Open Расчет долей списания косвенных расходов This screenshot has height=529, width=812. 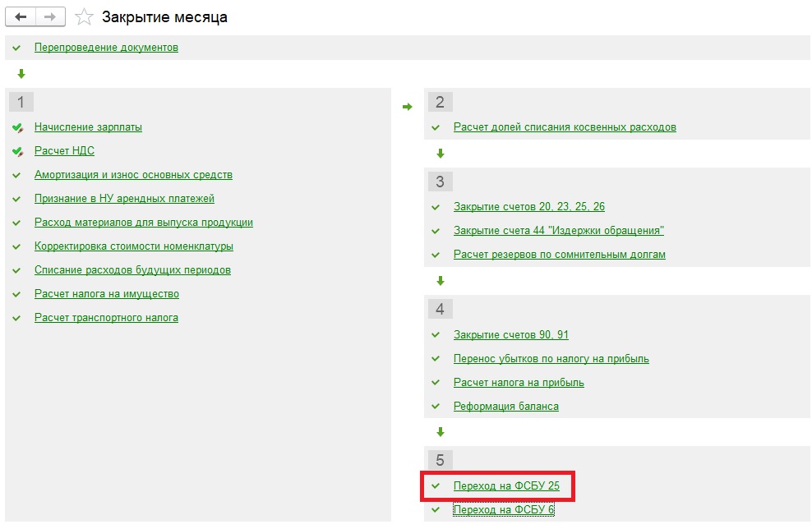pyautogui.click(x=565, y=127)
